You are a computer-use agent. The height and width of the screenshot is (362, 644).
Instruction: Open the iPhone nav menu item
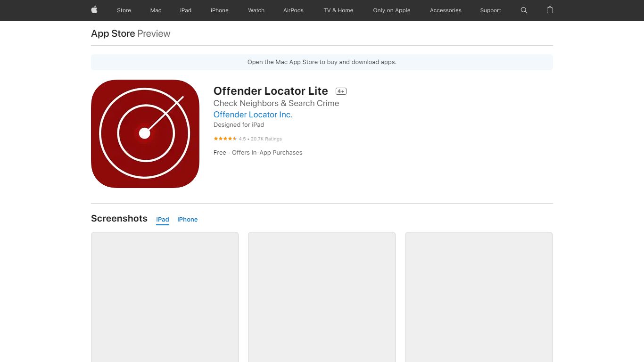point(220,10)
